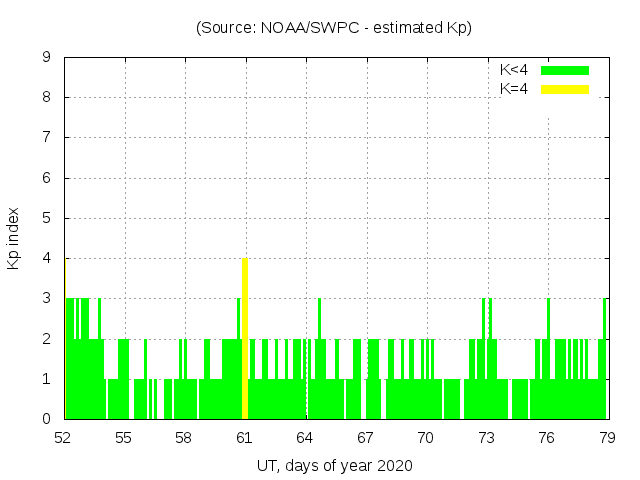The height and width of the screenshot is (480, 640).
Task: Click the x-axis tick label 58
Action: 184,438
